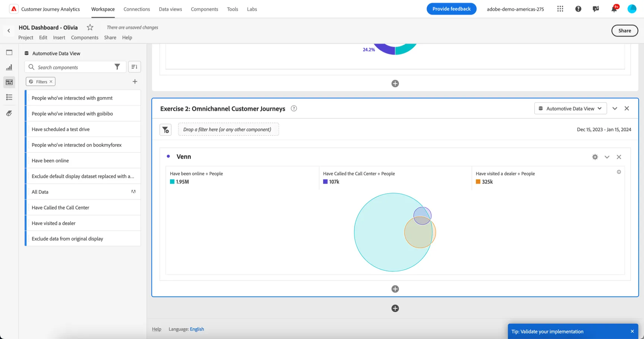Favorite the project with the star icon

[x=90, y=27]
